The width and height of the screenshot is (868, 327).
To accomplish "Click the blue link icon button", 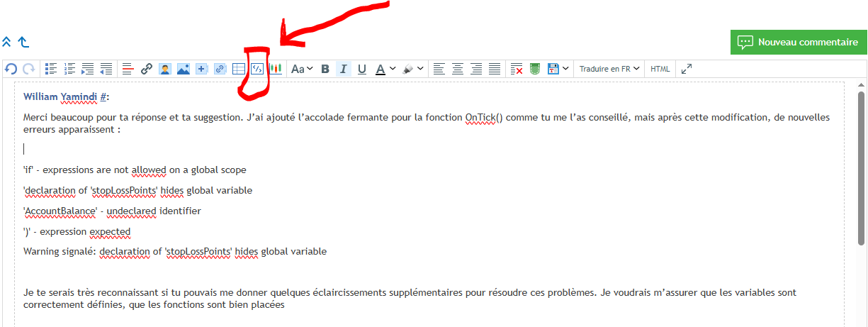I will (x=220, y=69).
